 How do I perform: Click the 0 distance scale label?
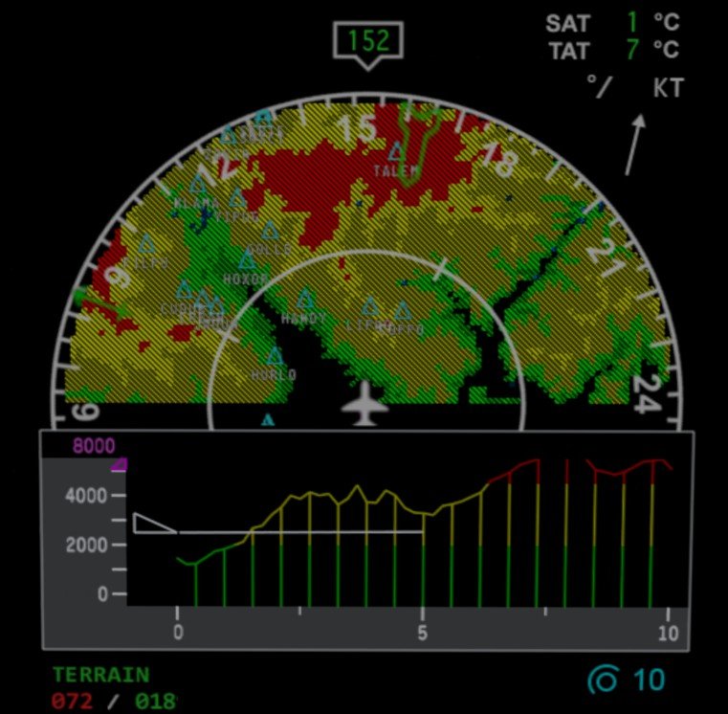(x=178, y=633)
